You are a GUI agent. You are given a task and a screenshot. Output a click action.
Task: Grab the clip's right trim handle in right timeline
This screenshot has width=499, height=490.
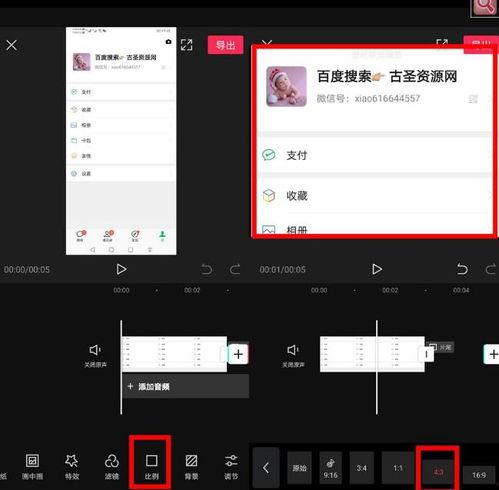(426, 354)
